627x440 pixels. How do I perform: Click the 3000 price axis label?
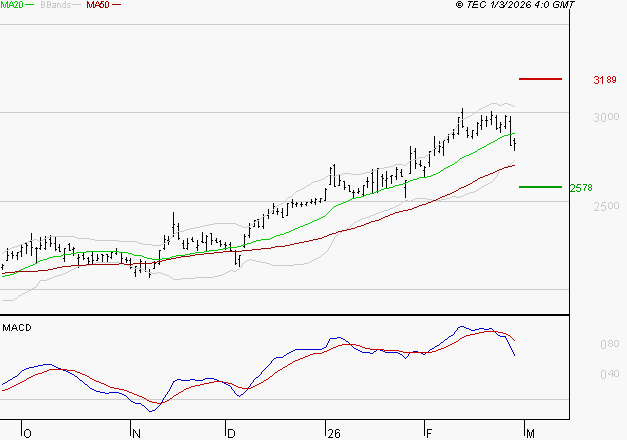pos(606,117)
